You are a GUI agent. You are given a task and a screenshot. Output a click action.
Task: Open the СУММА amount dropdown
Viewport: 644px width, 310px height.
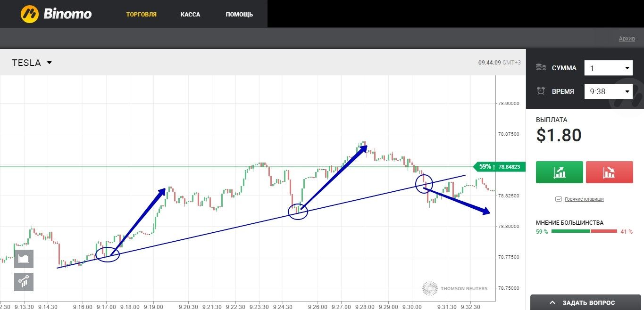609,68
